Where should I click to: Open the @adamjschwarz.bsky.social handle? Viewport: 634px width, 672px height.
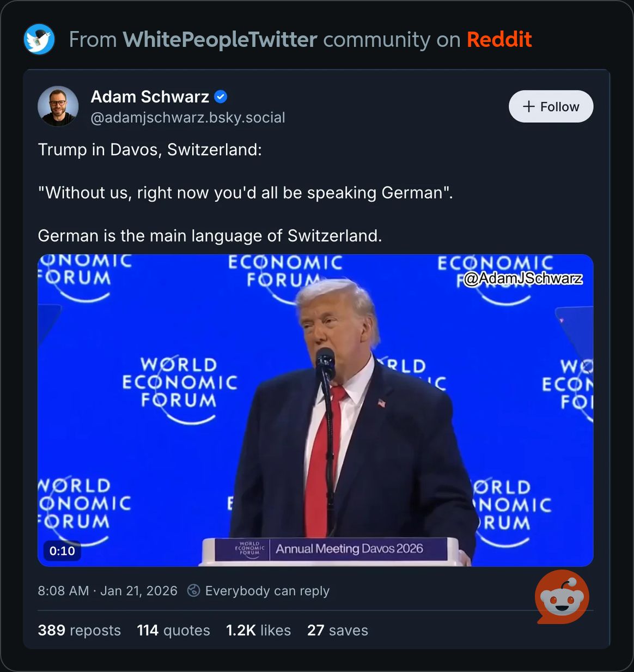pyautogui.click(x=188, y=117)
